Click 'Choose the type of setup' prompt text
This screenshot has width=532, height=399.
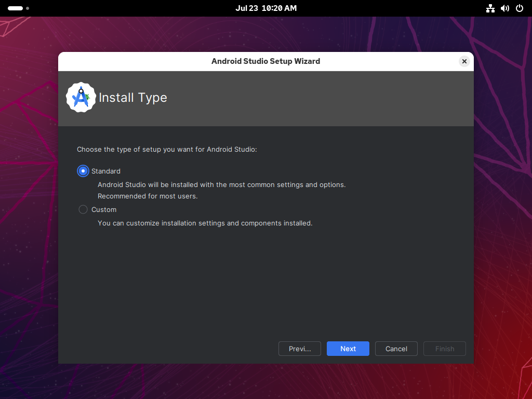click(x=167, y=149)
